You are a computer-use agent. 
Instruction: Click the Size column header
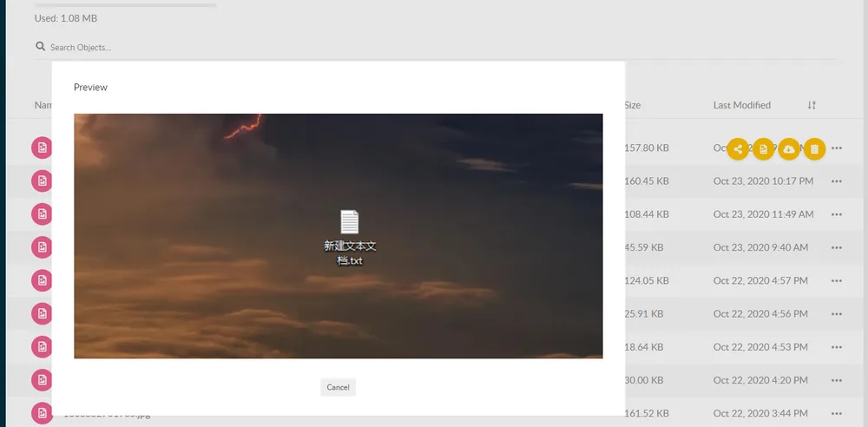click(632, 105)
